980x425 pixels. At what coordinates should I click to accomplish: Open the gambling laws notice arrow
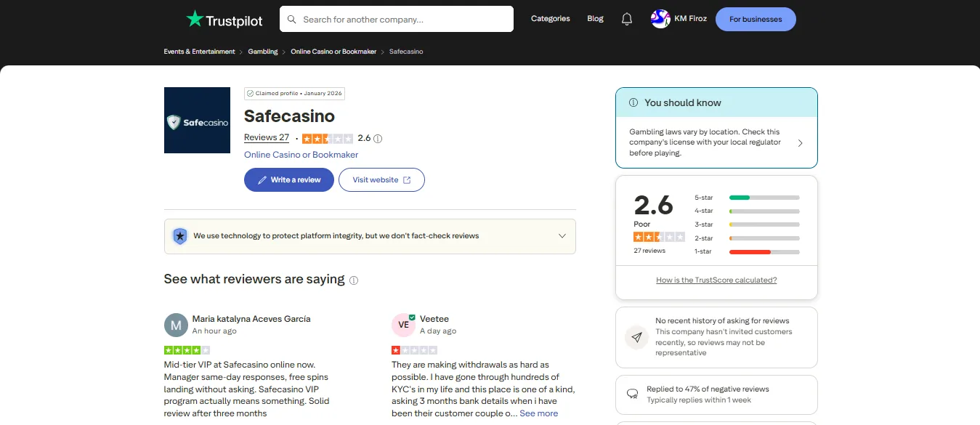(800, 143)
